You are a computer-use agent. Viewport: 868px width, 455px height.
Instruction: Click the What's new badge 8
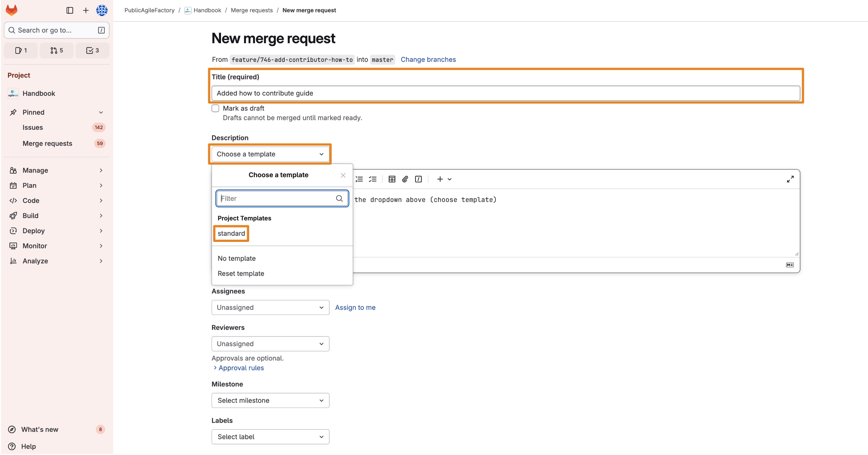point(100,429)
